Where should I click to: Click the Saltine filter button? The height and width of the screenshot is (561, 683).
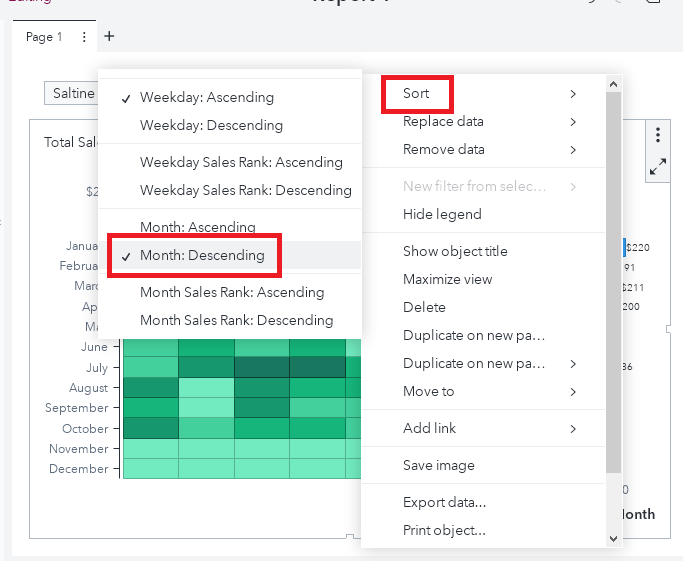(73, 93)
